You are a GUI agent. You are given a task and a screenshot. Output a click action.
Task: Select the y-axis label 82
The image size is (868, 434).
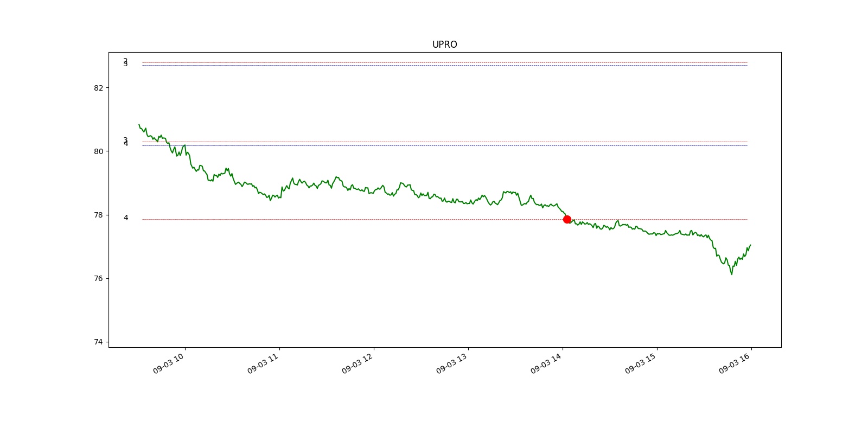pyautogui.click(x=98, y=88)
